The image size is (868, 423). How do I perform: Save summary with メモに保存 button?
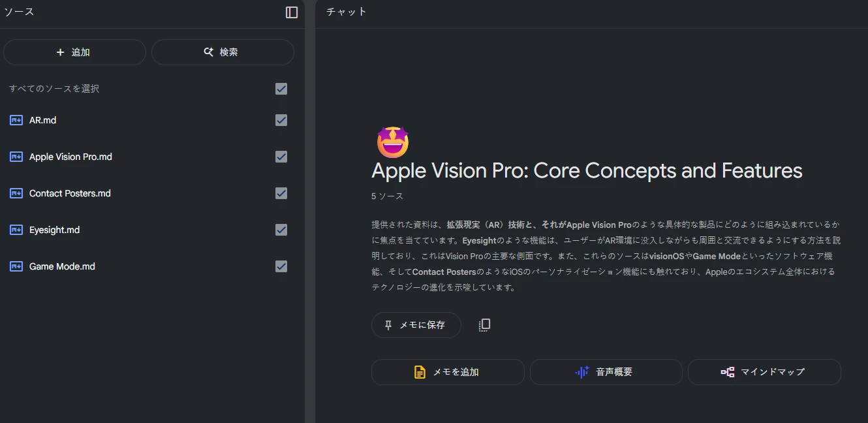tap(416, 325)
